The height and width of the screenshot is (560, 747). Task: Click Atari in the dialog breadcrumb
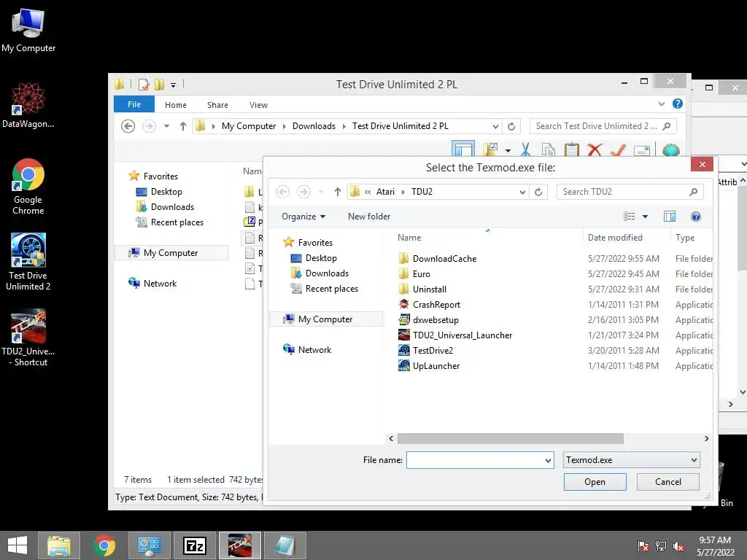(x=385, y=192)
